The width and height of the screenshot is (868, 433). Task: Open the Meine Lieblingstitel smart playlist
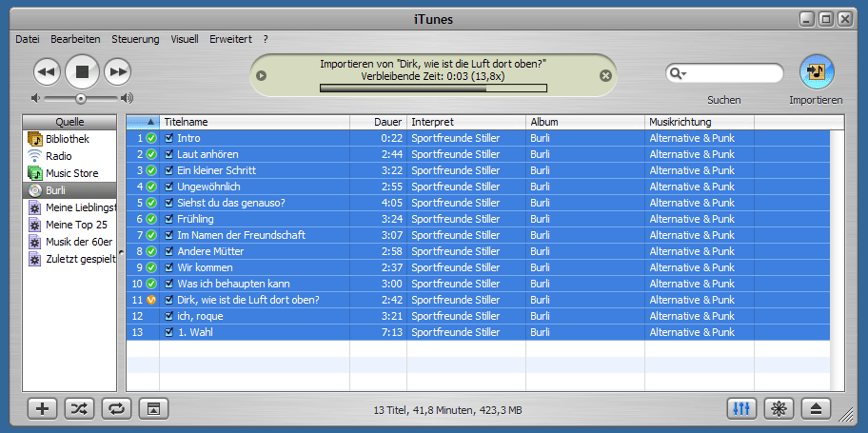pyautogui.click(x=69, y=207)
